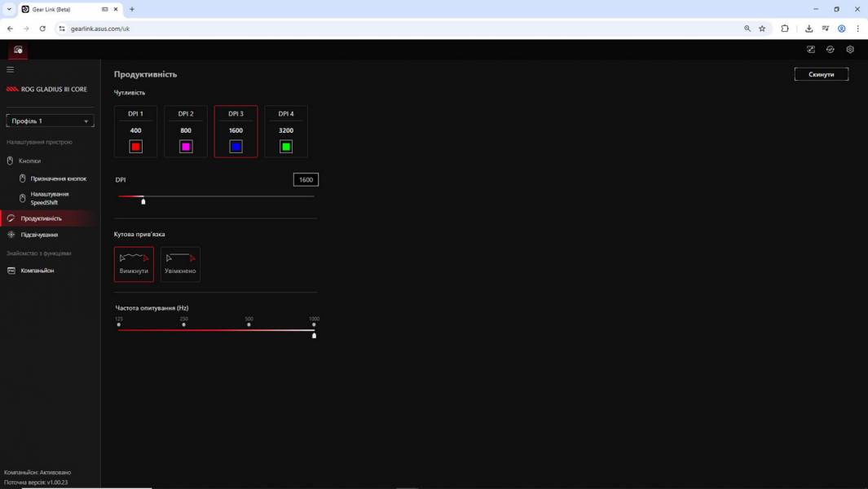Open the hamburger menu in the sidebar
Viewport: 868px width, 489px height.
11,70
